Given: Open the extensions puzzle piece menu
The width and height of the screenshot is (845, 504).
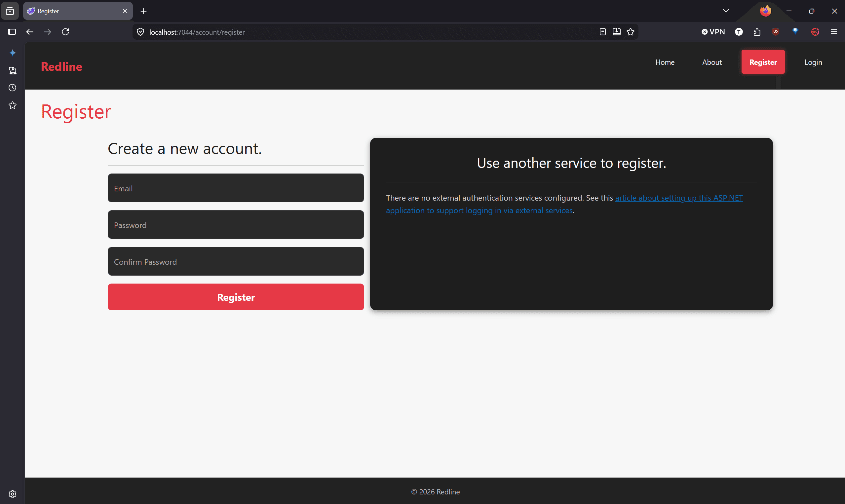Looking at the screenshot, I should (757, 32).
